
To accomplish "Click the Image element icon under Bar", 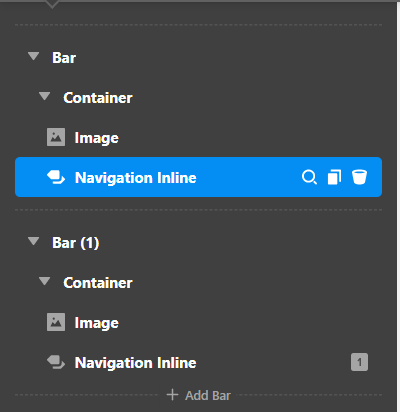I will [x=56, y=137].
